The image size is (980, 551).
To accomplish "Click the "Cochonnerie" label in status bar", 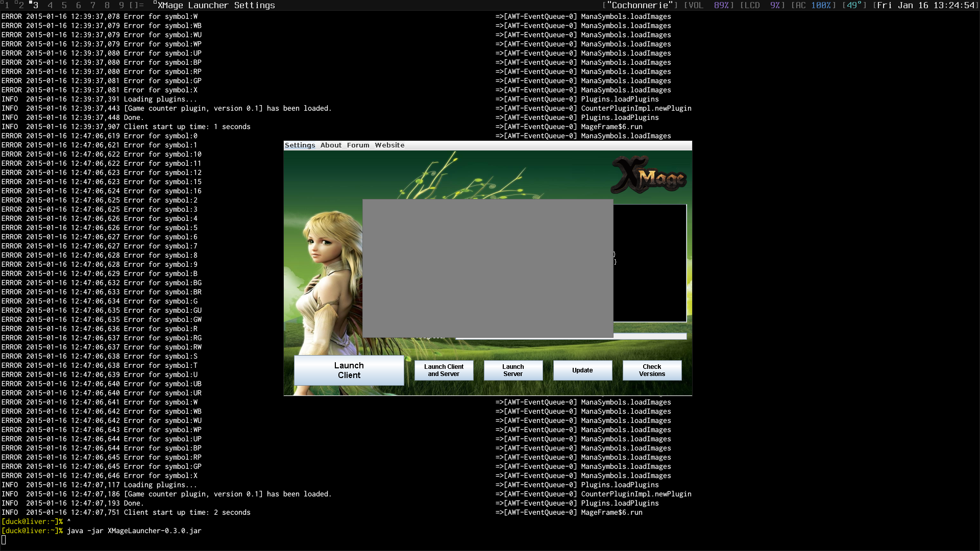I will coord(640,5).
